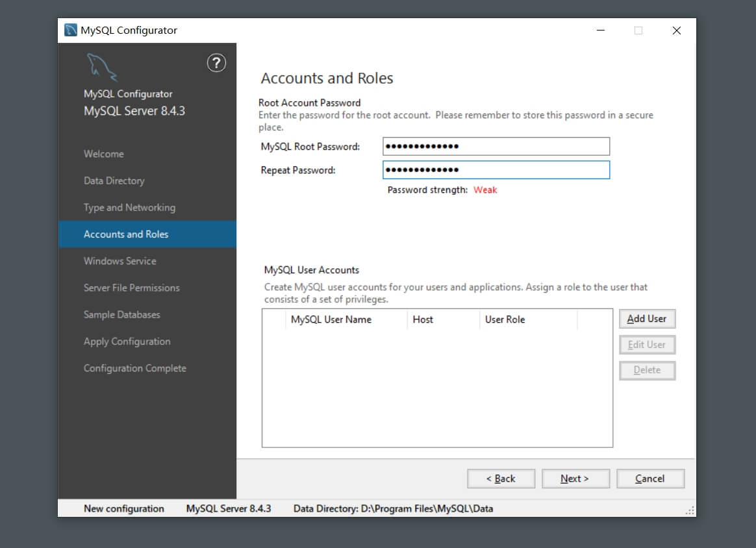
Task: Click New configuration status bar text
Action: (124, 508)
